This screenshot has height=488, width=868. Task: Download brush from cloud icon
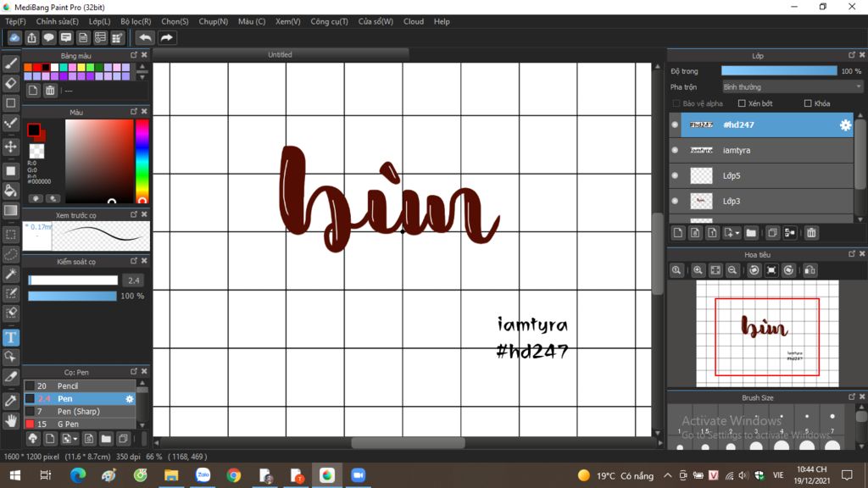click(33, 439)
